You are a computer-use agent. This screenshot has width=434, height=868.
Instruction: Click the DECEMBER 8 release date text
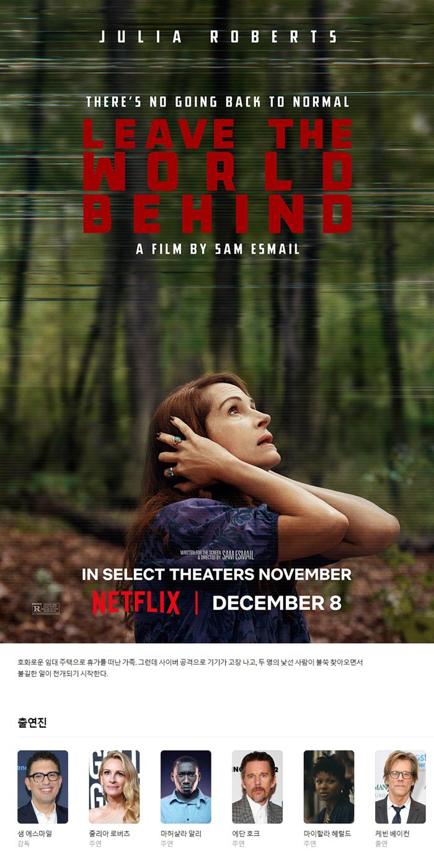pyautogui.click(x=277, y=603)
